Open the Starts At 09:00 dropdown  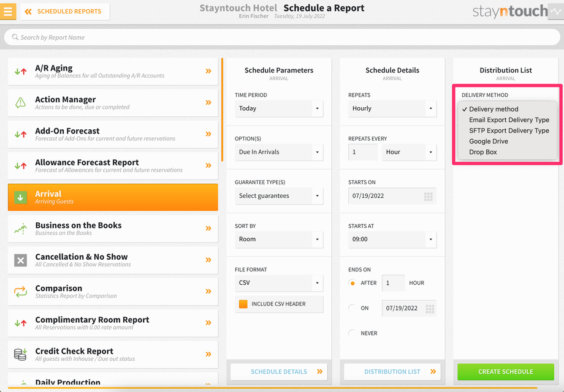(x=392, y=239)
